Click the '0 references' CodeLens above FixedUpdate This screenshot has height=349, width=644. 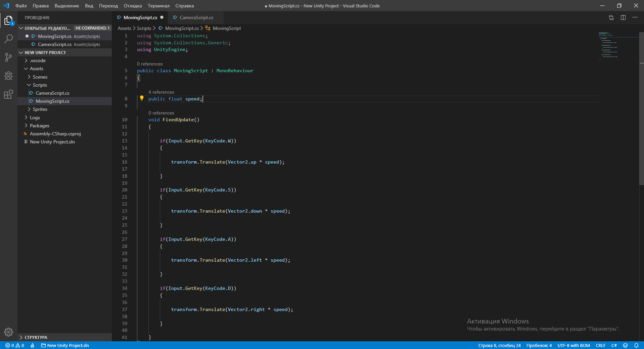(161, 113)
